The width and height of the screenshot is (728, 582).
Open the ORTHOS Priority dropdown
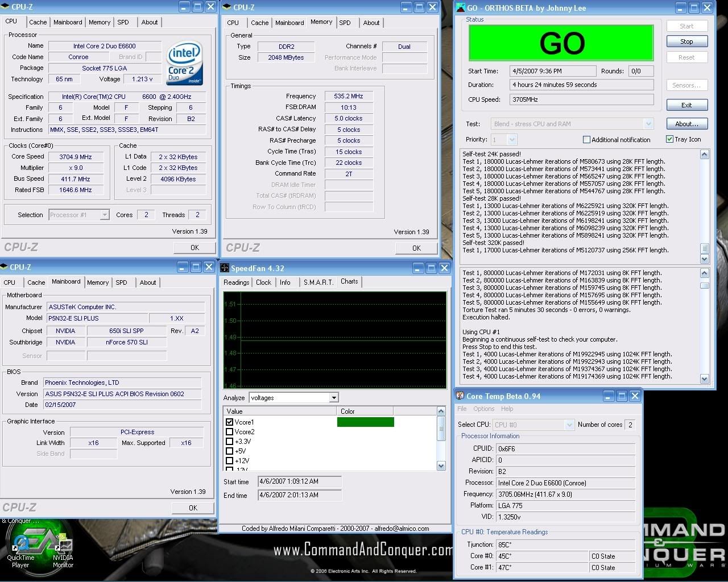pos(512,139)
